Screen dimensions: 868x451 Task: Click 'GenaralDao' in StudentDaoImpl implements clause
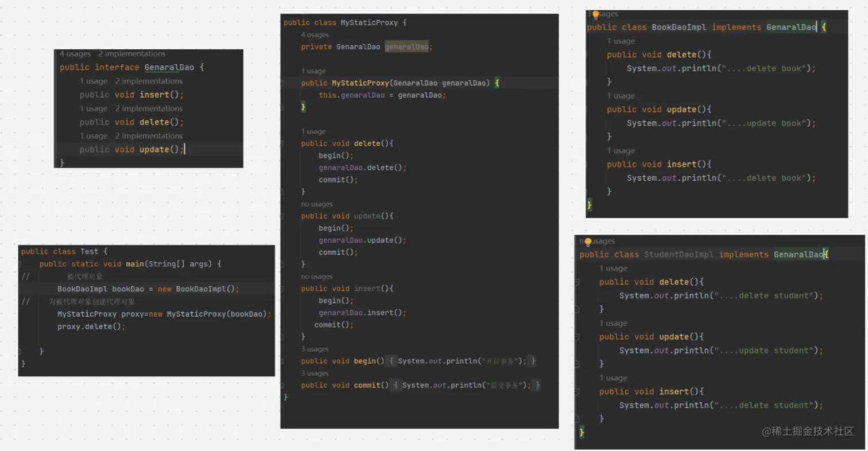(x=799, y=255)
